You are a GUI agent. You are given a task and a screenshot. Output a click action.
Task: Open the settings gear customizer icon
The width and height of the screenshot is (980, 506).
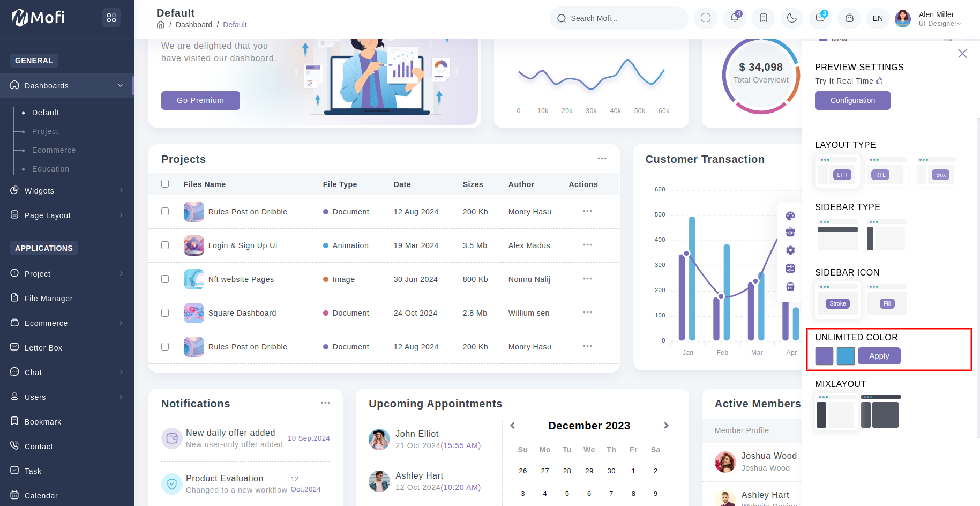coord(790,250)
